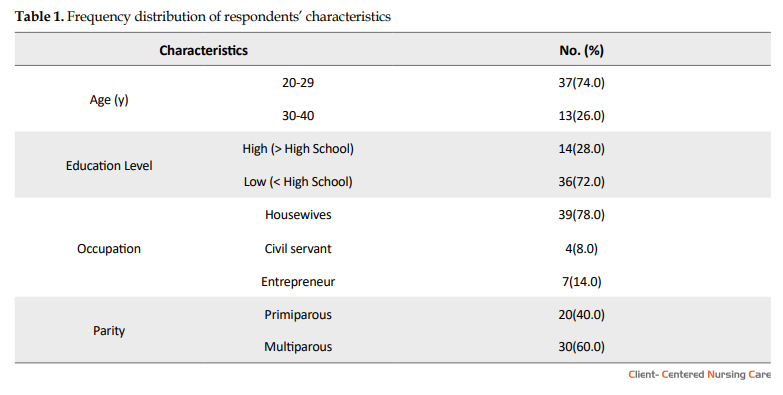Click the Housewives cell
Screen dimensions: 783x395
tap(298, 215)
